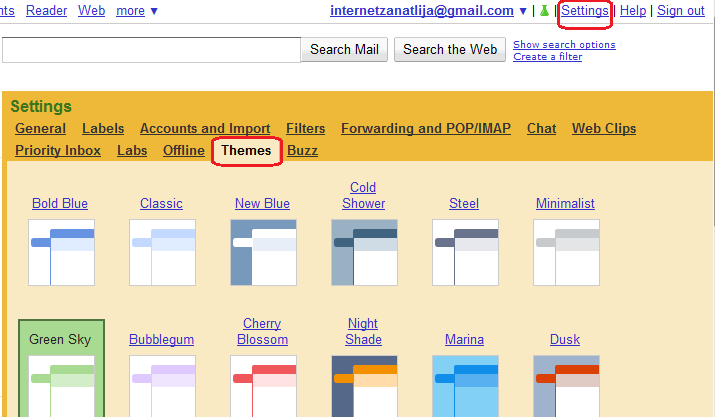This screenshot has width=715, height=417.
Task: Open the more link in top bar
Action: [130, 10]
